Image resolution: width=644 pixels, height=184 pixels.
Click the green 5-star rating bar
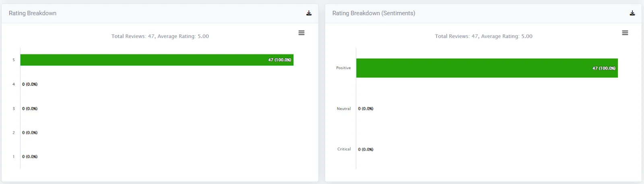[x=157, y=60]
